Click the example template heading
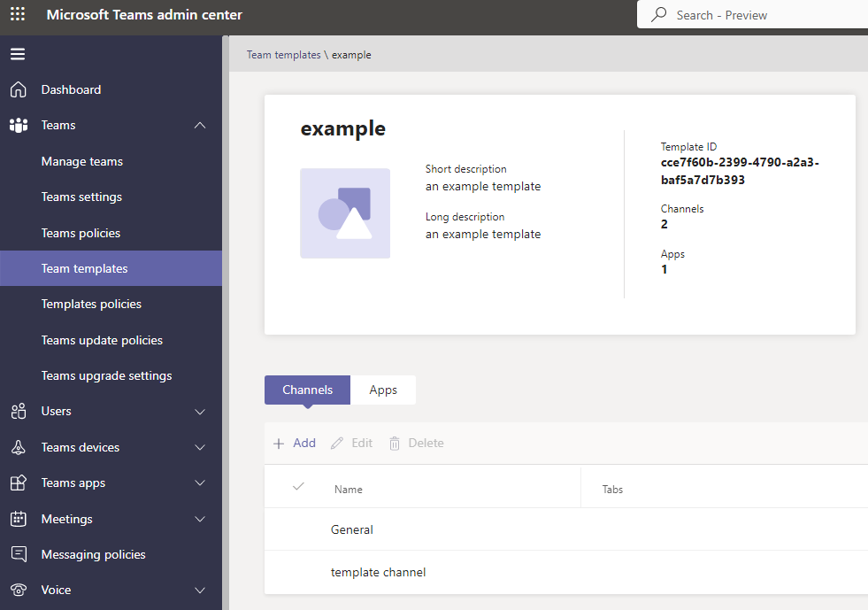The width and height of the screenshot is (868, 610). (x=342, y=128)
